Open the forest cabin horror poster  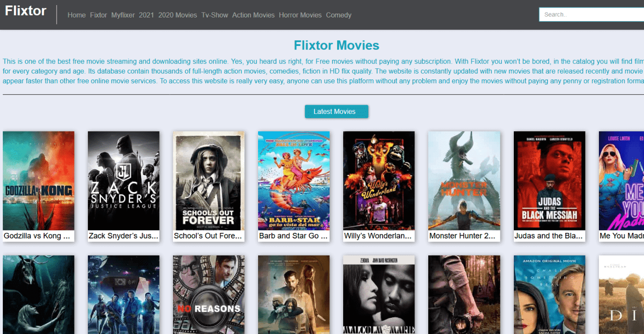(x=464, y=294)
